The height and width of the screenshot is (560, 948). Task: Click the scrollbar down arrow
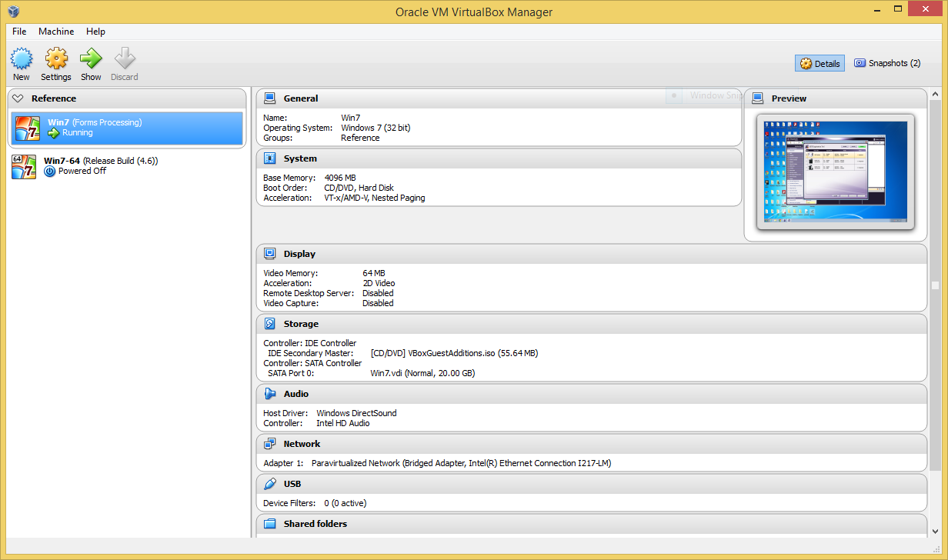935,531
